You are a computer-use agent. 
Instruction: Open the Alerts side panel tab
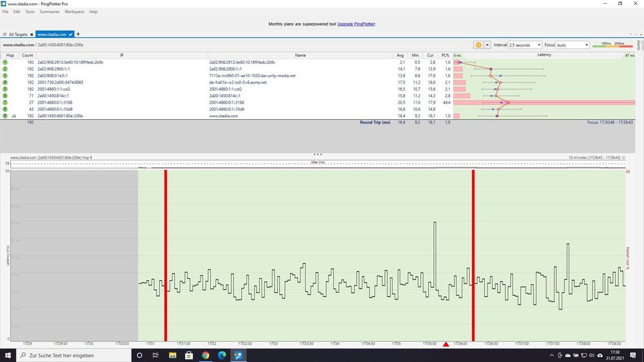(639, 44)
